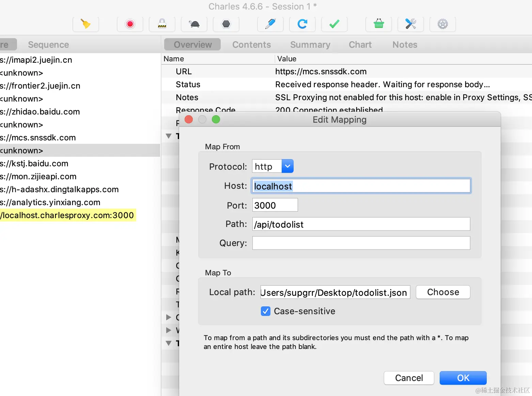Clear the session with the broom icon
Viewport: 532px width, 396px height.
click(x=86, y=24)
